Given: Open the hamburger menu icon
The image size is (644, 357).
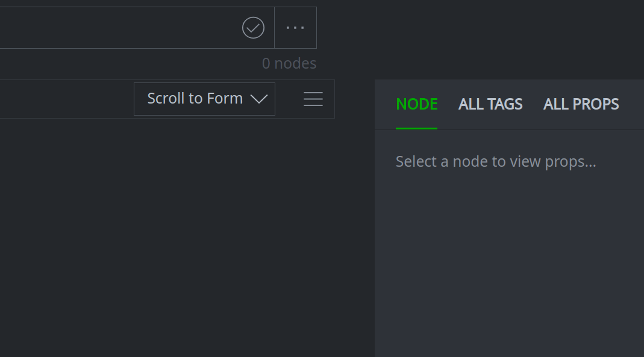Looking at the screenshot, I should click(313, 99).
